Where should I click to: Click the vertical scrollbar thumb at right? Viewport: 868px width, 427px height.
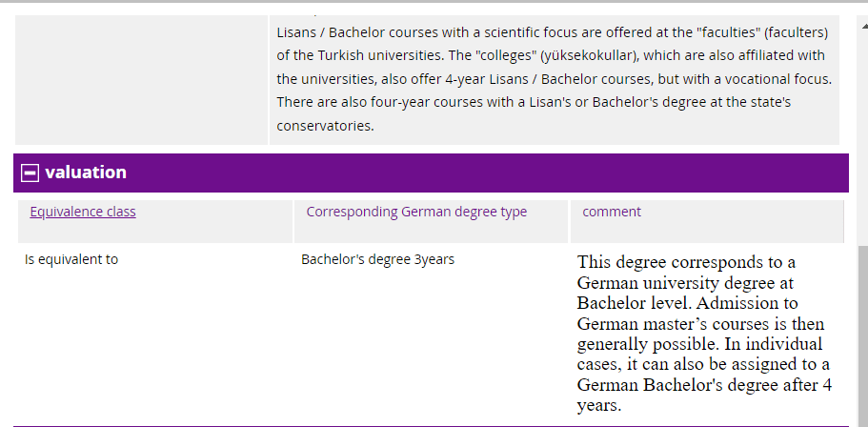coord(862,334)
